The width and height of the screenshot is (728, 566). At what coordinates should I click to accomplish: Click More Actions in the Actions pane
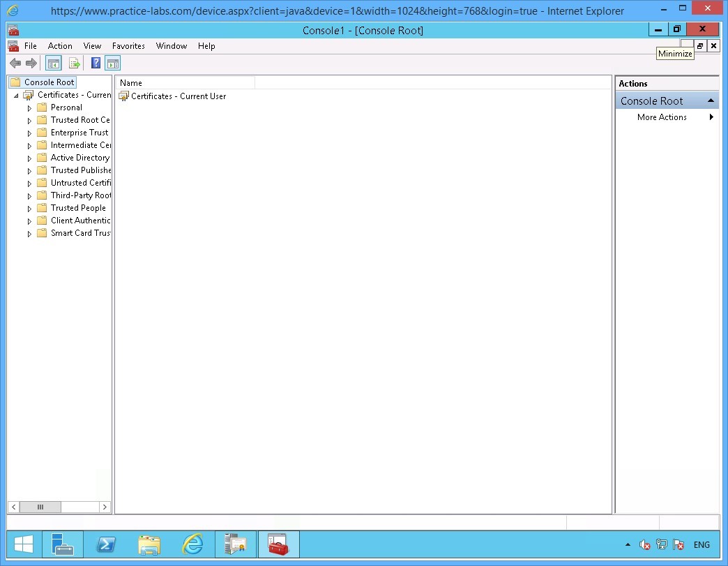coord(661,117)
